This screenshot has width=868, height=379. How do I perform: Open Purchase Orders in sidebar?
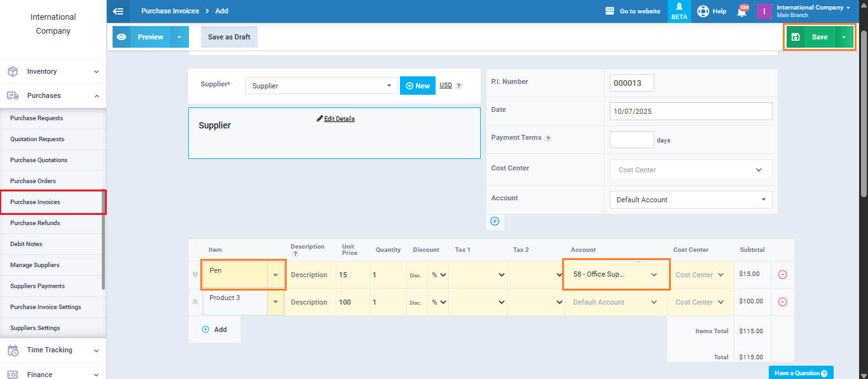[x=33, y=181]
